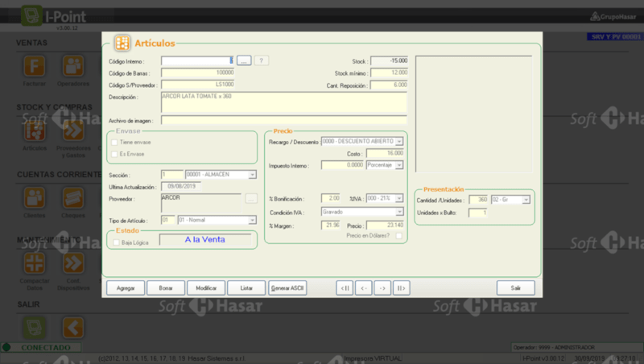Go to first record navigation button
This screenshot has height=364, width=644.
(x=345, y=287)
